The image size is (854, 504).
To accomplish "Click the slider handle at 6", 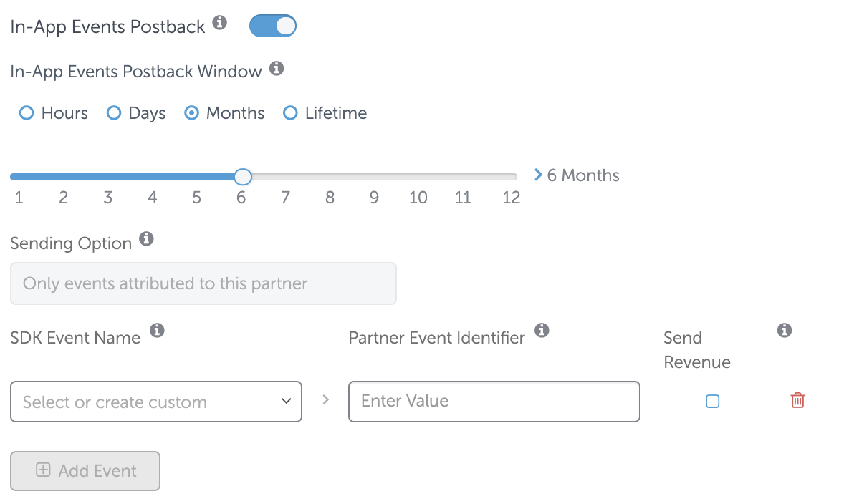I will click(243, 177).
